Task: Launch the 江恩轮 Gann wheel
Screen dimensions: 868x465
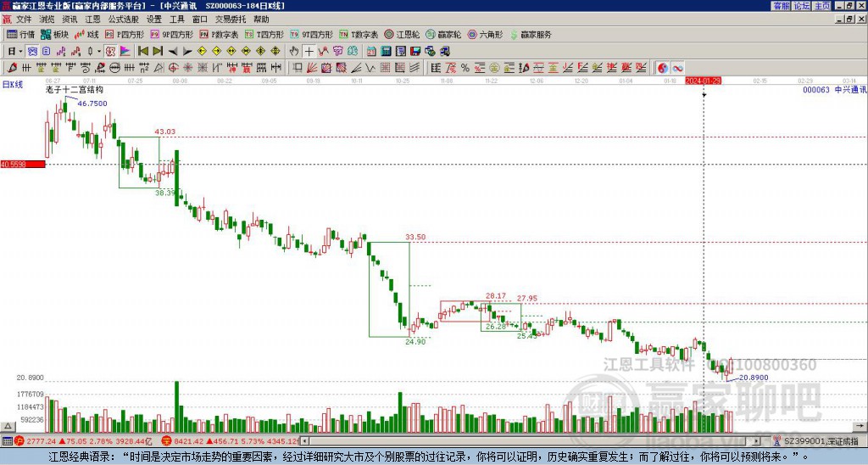Action: tap(402, 34)
